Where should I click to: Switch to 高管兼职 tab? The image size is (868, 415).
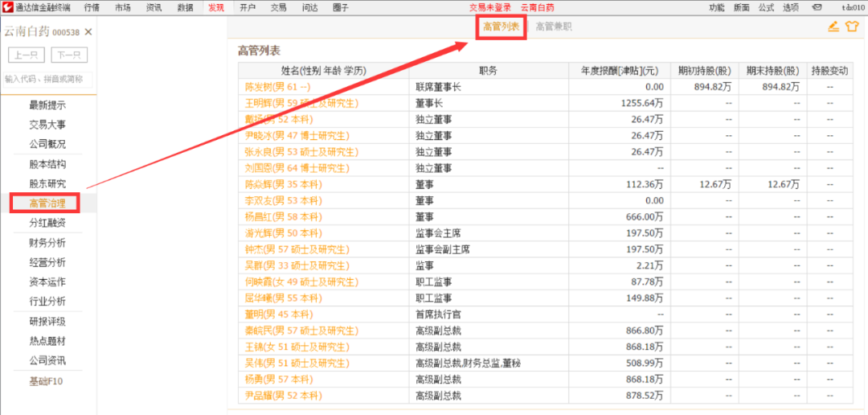554,27
